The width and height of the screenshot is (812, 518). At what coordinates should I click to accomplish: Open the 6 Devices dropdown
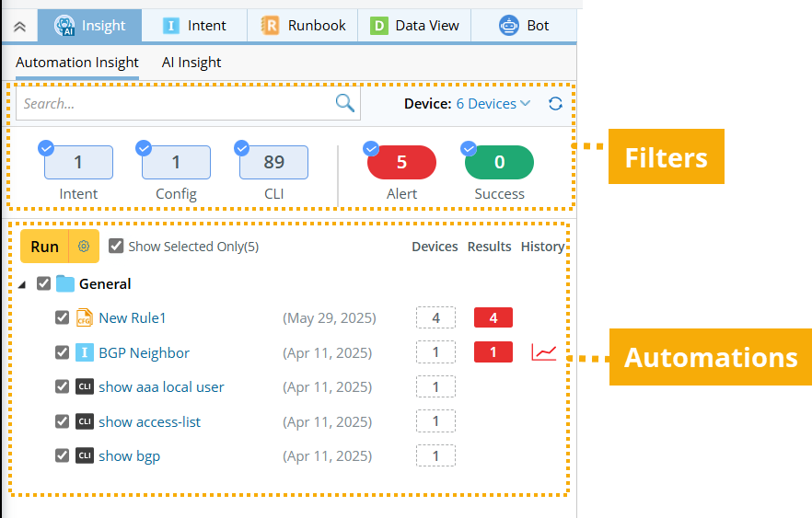493,104
